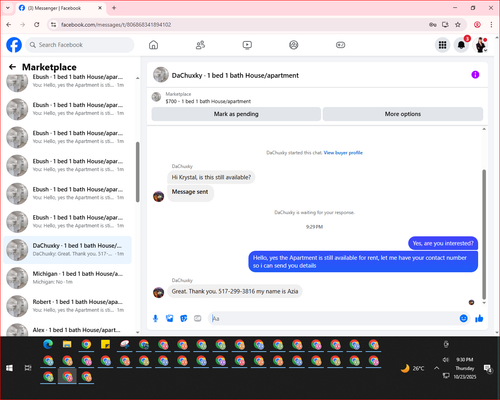Open the weather widget showing 26°C
This screenshot has height=400, width=500.
pyautogui.click(x=413, y=368)
